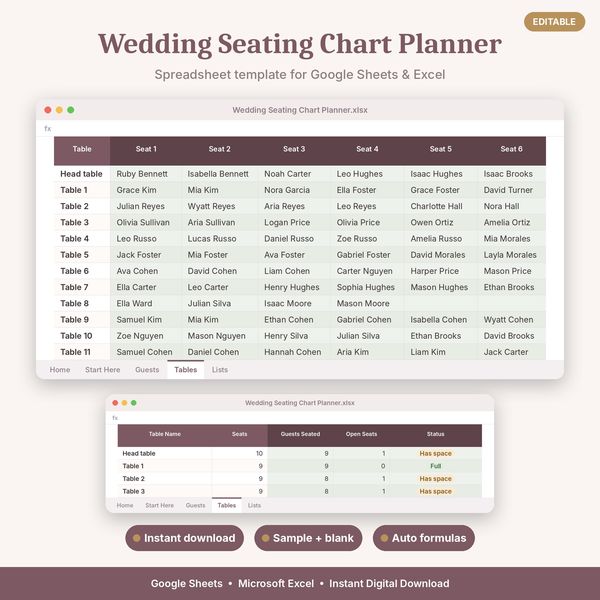This screenshot has width=600, height=600.
Task: Click red close dot in lower spreadsheet window
Action: [x=115, y=403]
